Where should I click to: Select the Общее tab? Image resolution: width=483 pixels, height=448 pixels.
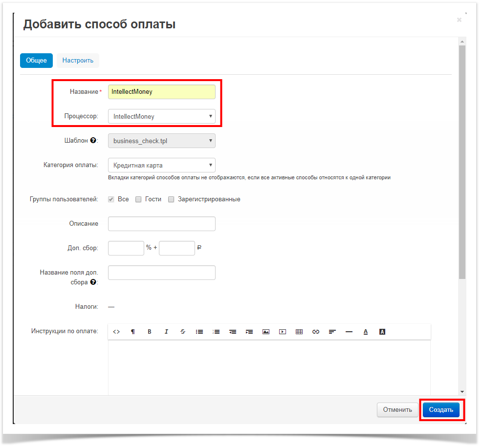36,61
